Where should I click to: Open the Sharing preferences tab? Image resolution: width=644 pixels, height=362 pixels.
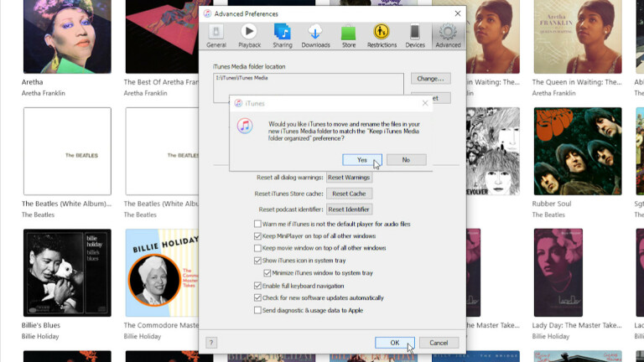point(283,36)
